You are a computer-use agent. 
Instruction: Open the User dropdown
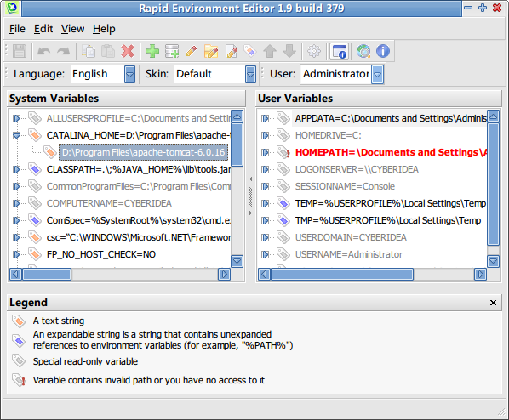pyautogui.click(x=377, y=75)
